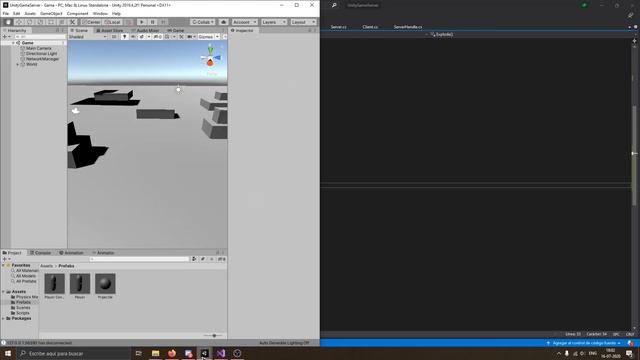This screenshot has height=360, width=640.
Task: Toggle 2D mode in Scene view
Action: click(x=114, y=37)
